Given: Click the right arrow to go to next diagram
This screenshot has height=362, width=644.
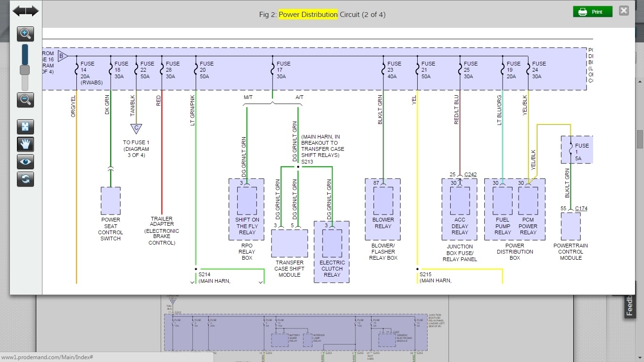Looking at the screenshot, I should [x=33, y=11].
